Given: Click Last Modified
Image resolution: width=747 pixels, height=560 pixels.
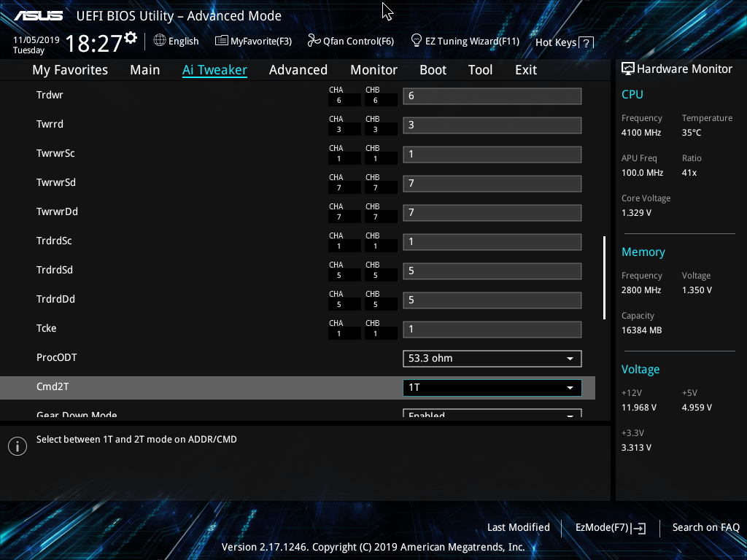Looking at the screenshot, I should [519, 527].
